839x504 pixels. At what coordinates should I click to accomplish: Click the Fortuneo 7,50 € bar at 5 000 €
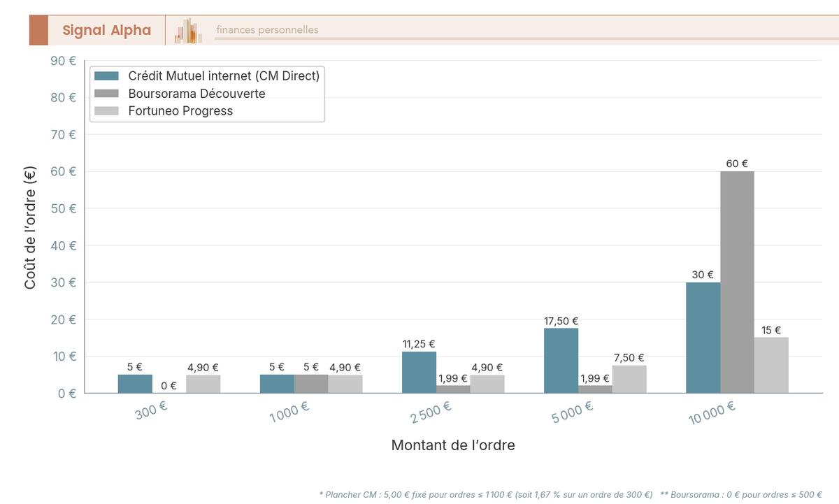point(629,379)
